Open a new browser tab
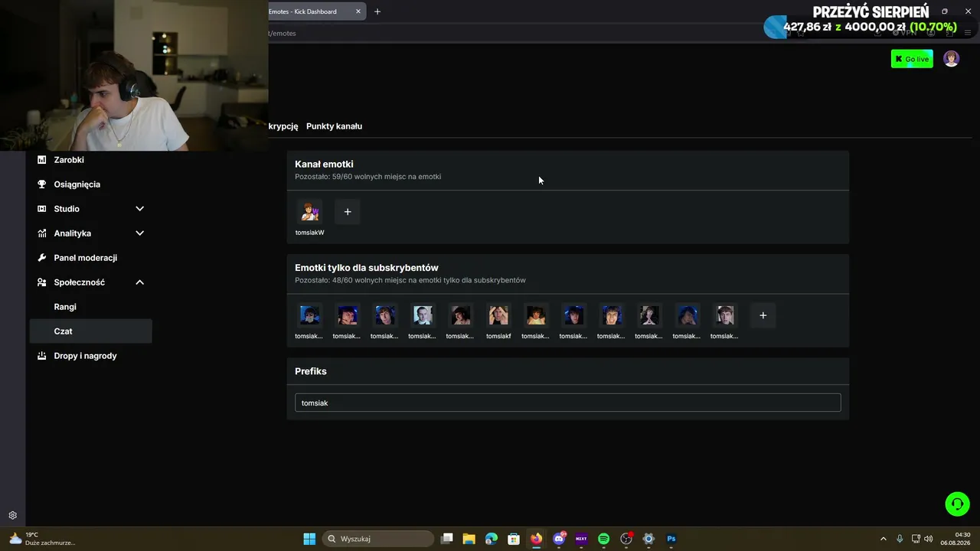This screenshot has height=551, width=980. tap(377, 11)
